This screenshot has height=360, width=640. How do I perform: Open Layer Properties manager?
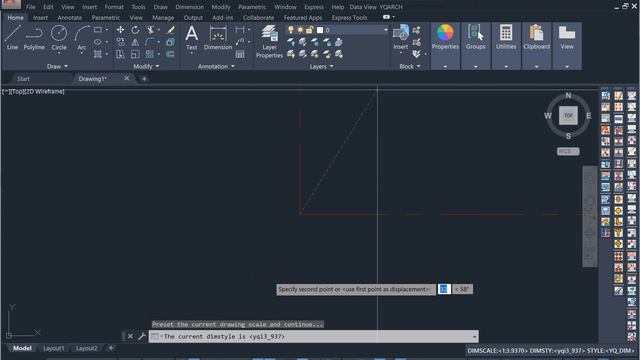pyautogui.click(x=269, y=41)
